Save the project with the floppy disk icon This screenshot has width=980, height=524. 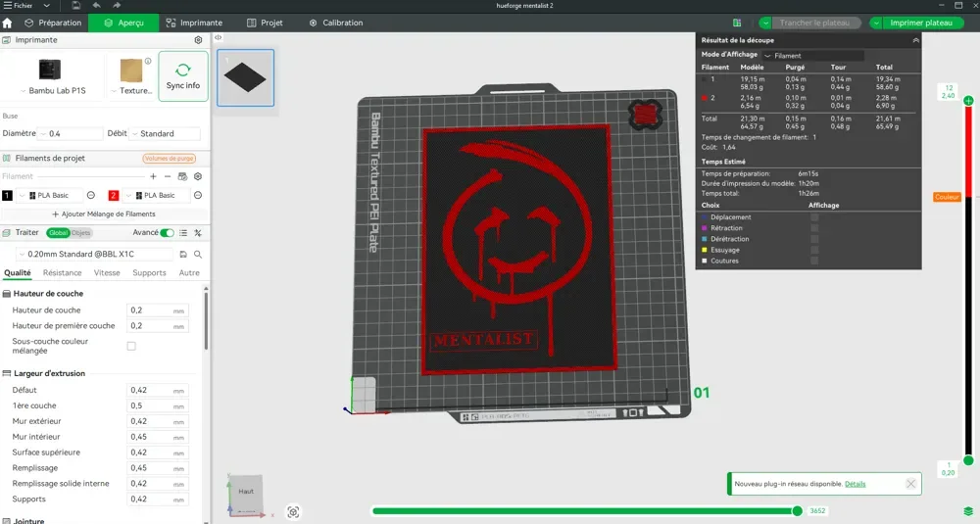(x=75, y=5)
